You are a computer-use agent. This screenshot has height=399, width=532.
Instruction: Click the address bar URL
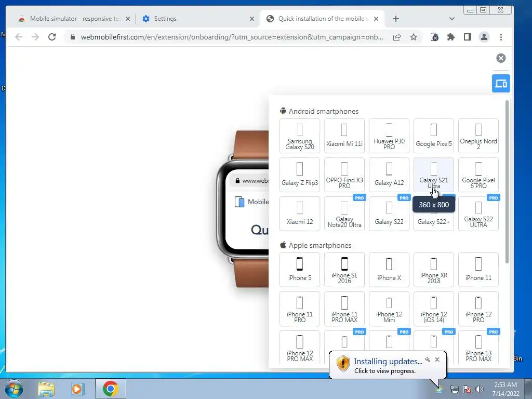coord(232,37)
